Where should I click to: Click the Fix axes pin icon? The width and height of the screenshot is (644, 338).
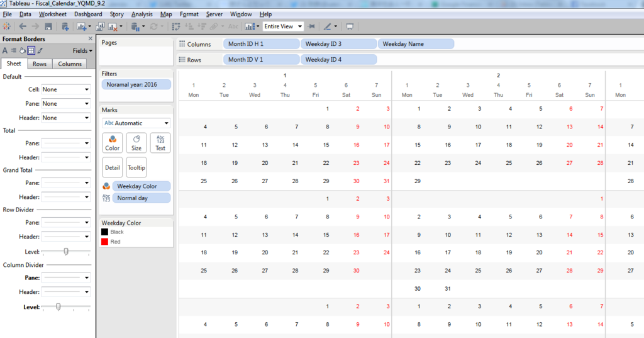tap(311, 26)
